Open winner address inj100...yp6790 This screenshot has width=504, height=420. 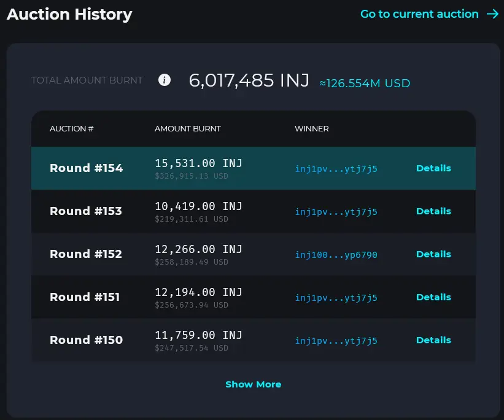336,255
